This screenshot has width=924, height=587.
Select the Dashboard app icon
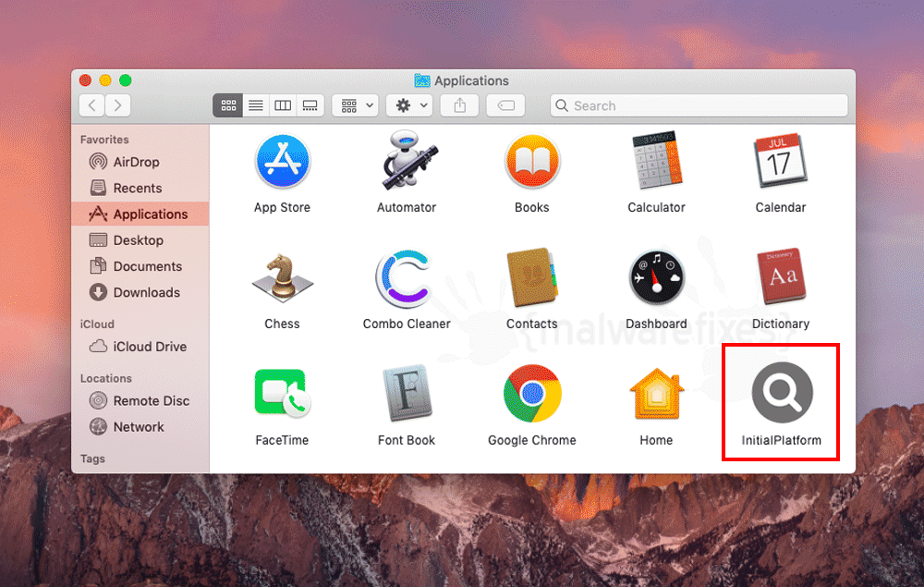pyautogui.click(x=656, y=277)
